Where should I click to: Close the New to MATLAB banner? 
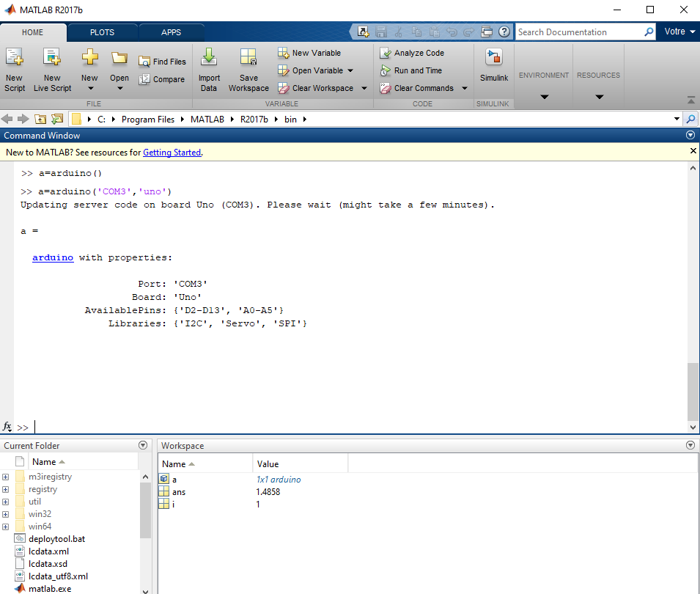[x=693, y=151]
